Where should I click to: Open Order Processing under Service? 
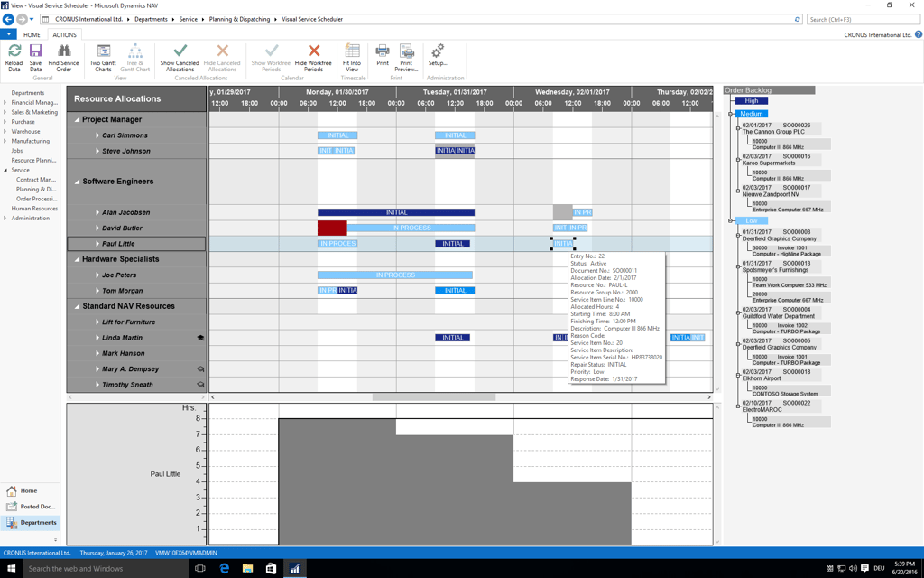coord(36,199)
